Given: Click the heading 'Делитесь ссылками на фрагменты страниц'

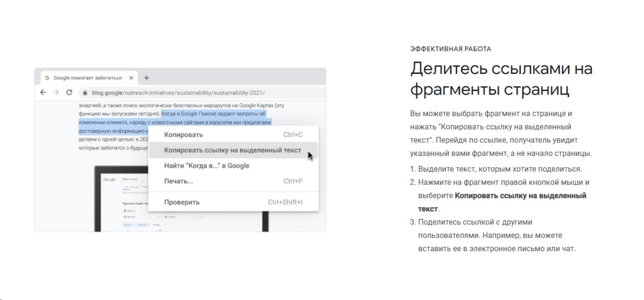Looking at the screenshot, I should click(x=501, y=79).
